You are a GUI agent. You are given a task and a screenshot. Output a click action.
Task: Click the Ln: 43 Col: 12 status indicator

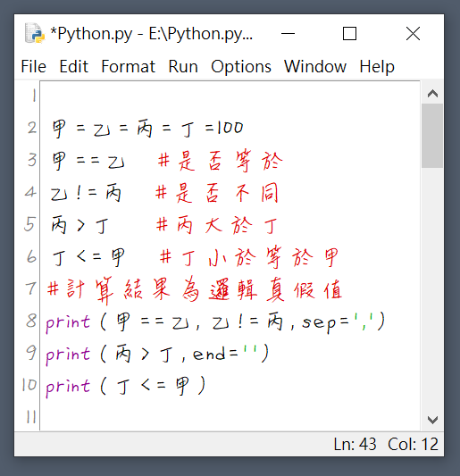(386, 444)
